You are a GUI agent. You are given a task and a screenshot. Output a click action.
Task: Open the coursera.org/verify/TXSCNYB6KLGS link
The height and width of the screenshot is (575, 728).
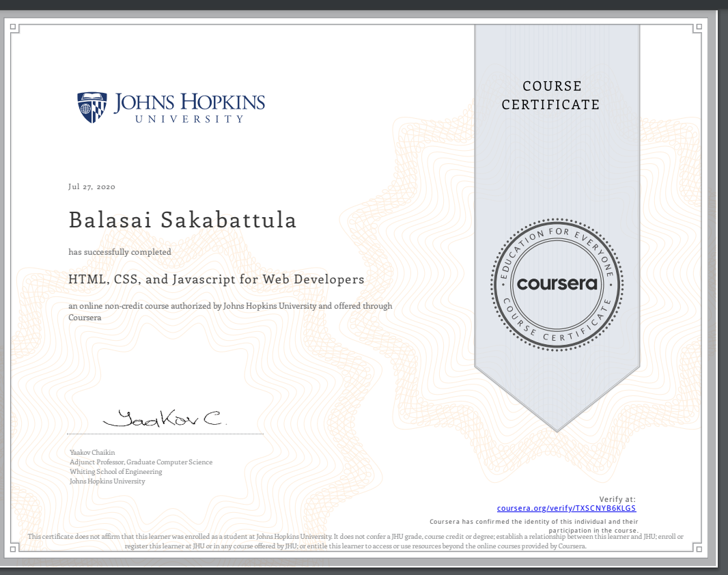pos(566,508)
